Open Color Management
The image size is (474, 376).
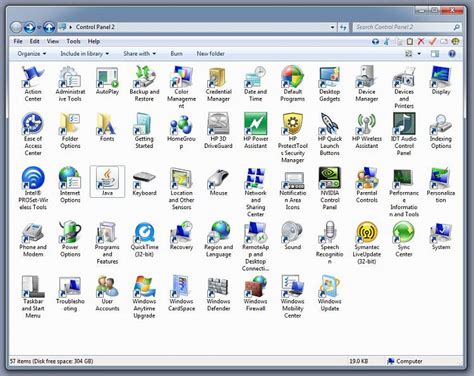(x=181, y=87)
